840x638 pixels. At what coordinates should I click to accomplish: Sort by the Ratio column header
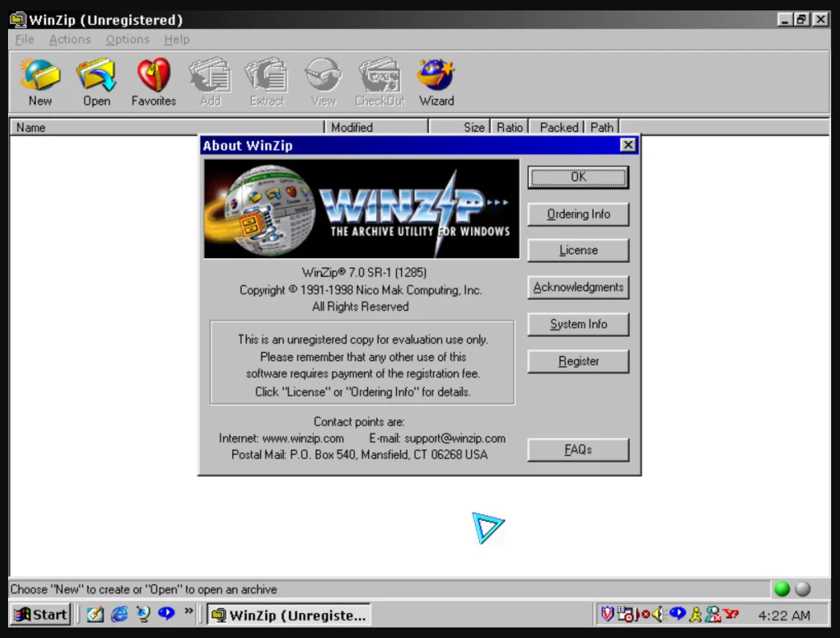(x=510, y=127)
